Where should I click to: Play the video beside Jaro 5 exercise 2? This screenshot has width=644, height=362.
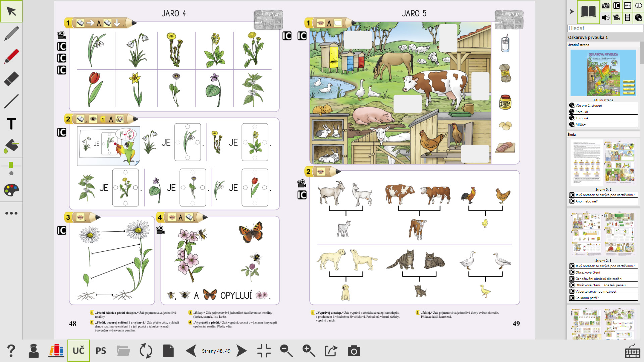click(x=302, y=183)
